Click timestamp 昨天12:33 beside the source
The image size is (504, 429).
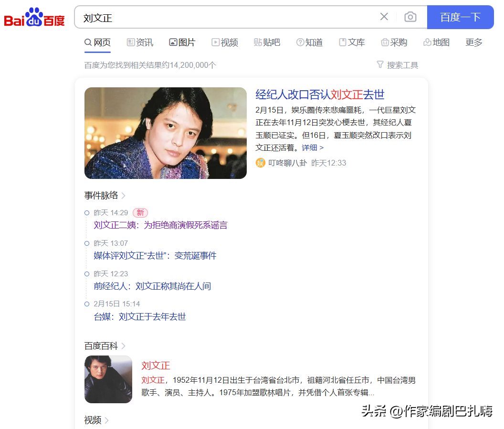click(x=329, y=163)
